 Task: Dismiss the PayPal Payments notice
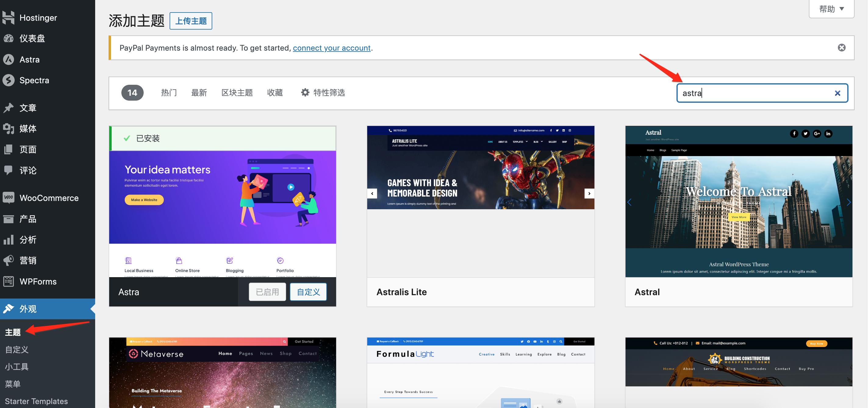point(841,48)
